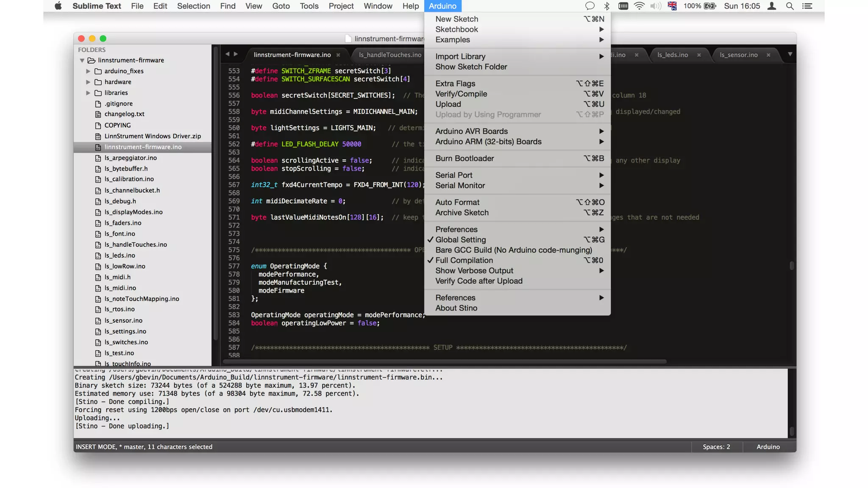Viewport: 868px width, 488px height.
Task: Toggle the Full Compilation option
Action: coord(464,261)
